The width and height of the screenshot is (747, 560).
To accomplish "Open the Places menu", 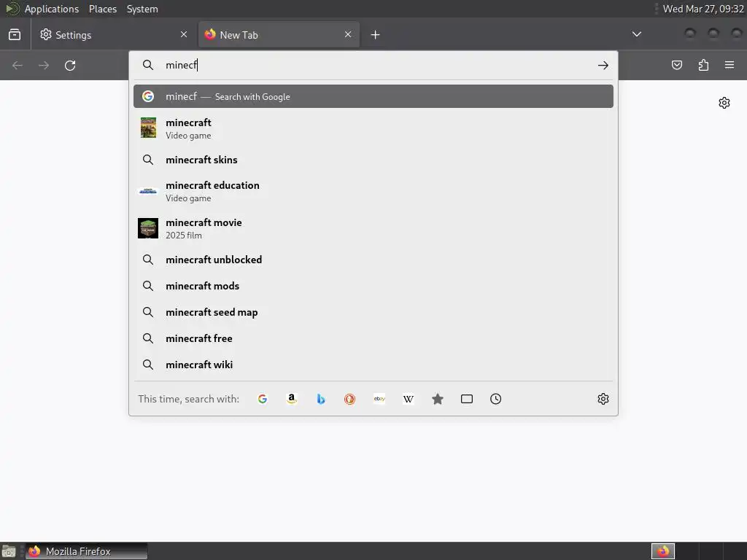I will point(103,9).
